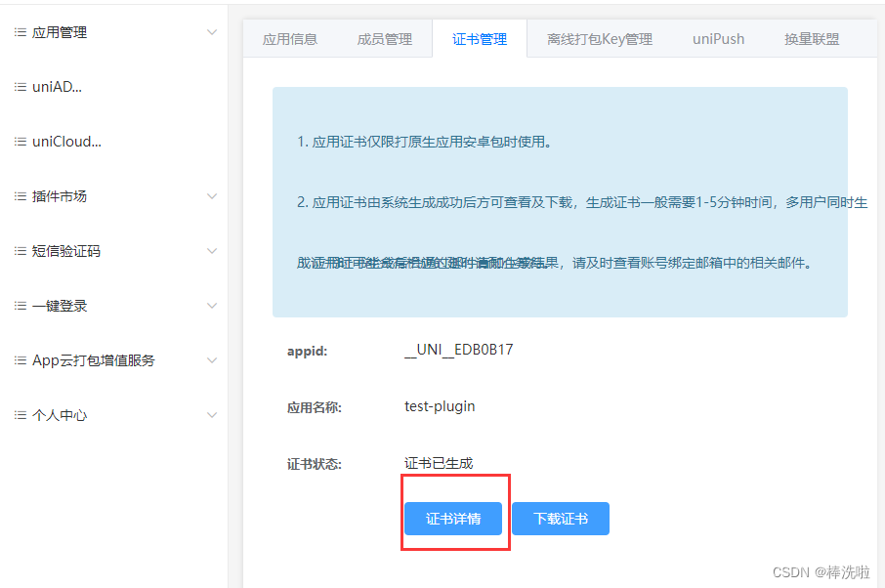The width and height of the screenshot is (885, 588).
Task: Expand the 一键登录 chevron arrow
Action: pos(212,306)
